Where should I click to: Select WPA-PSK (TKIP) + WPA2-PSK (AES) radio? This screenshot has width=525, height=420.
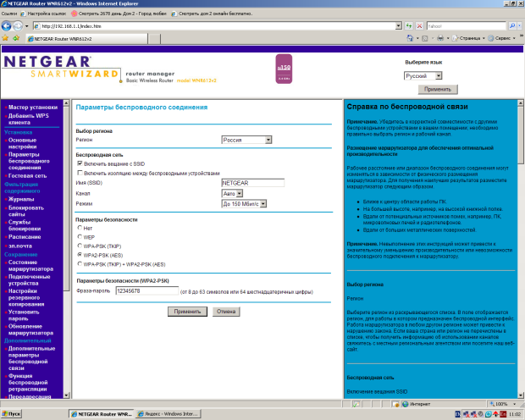pyautogui.click(x=80, y=264)
